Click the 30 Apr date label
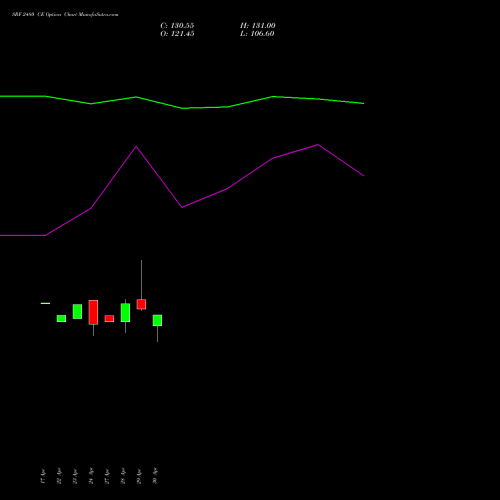The image size is (500, 500). point(155,476)
